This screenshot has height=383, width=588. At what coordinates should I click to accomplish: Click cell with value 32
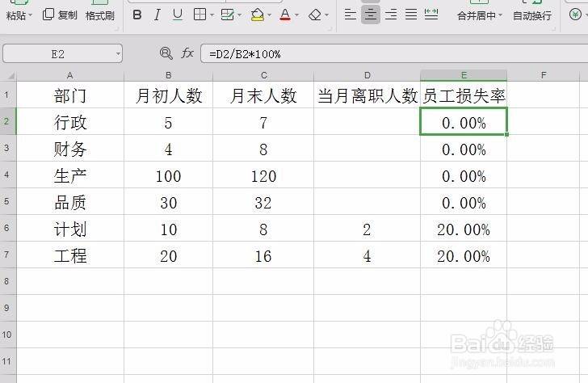click(263, 201)
